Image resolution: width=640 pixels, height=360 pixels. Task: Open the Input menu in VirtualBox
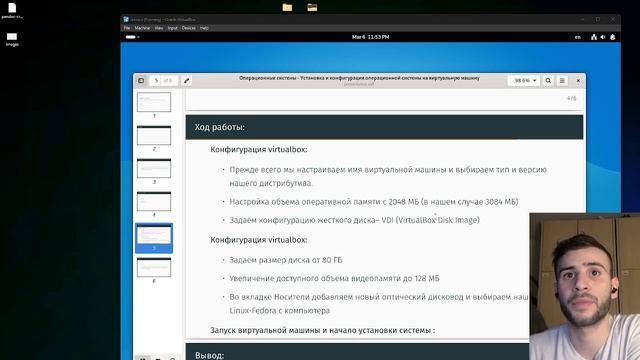[173, 28]
